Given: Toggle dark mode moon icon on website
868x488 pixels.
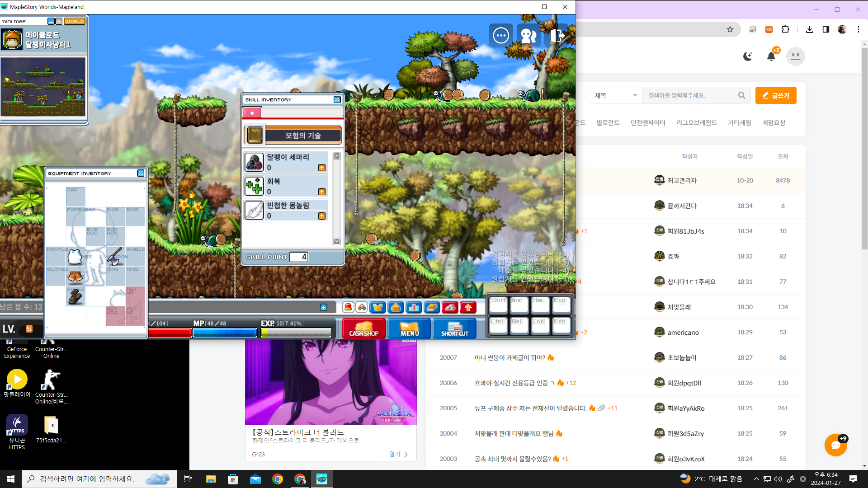Looking at the screenshot, I should point(748,56).
